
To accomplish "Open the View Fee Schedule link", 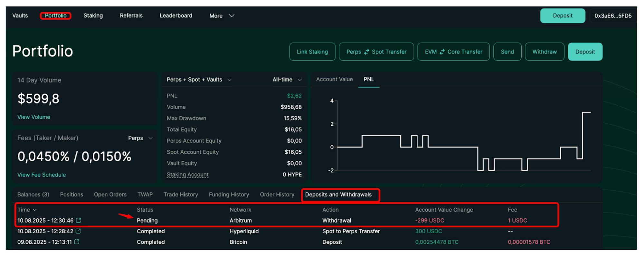I will coord(42,175).
